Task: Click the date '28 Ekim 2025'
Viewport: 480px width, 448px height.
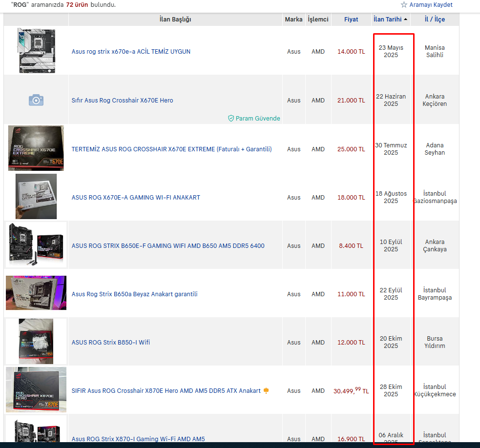Action: pyautogui.click(x=391, y=390)
